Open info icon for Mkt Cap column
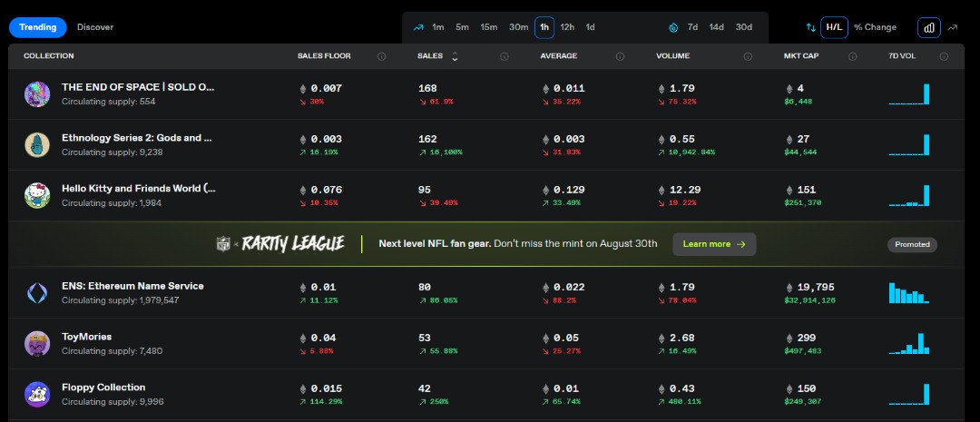This screenshot has width=980, height=422. tap(852, 56)
